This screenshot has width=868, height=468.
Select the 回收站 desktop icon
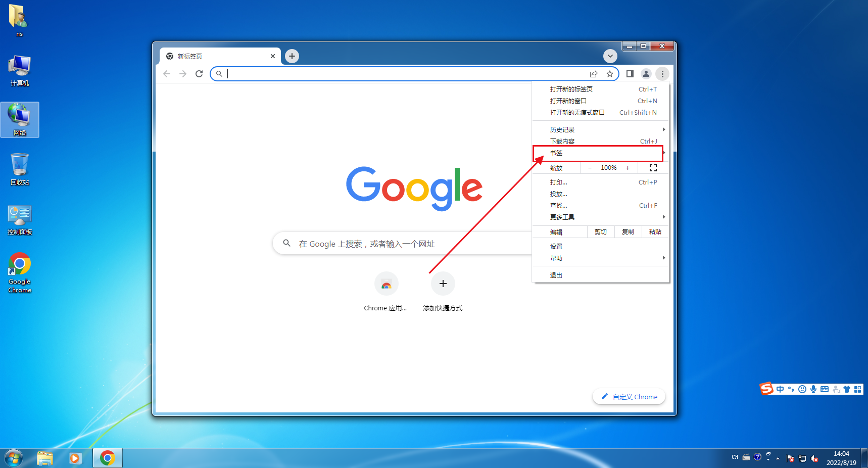20,169
